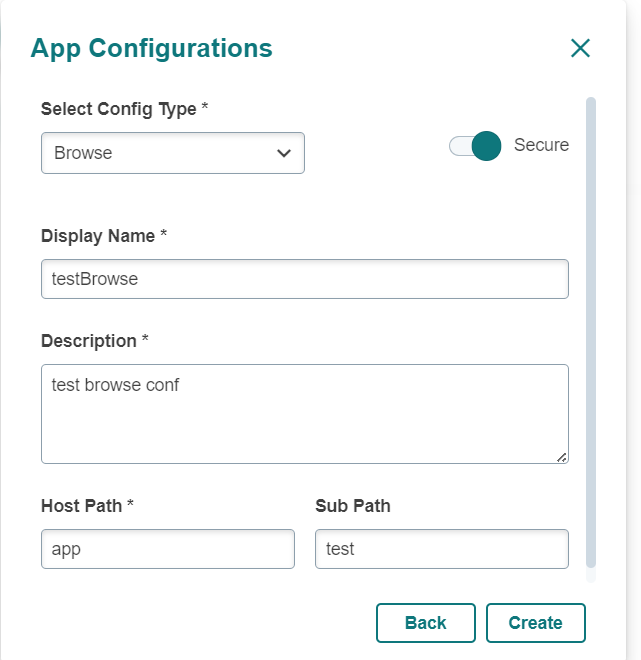Image resolution: width=641 pixels, height=660 pixels.
Task: Click the Description box resize handle
Action: (561, 457)
